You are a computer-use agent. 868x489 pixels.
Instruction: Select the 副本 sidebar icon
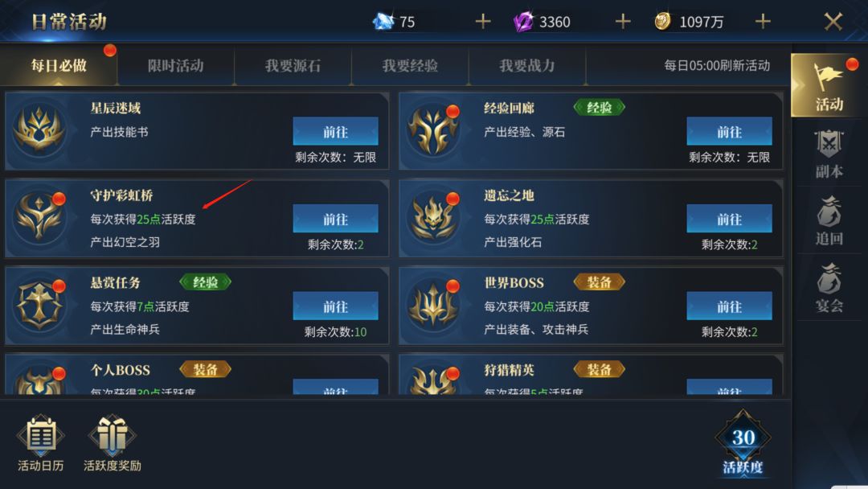click(829, 154)
